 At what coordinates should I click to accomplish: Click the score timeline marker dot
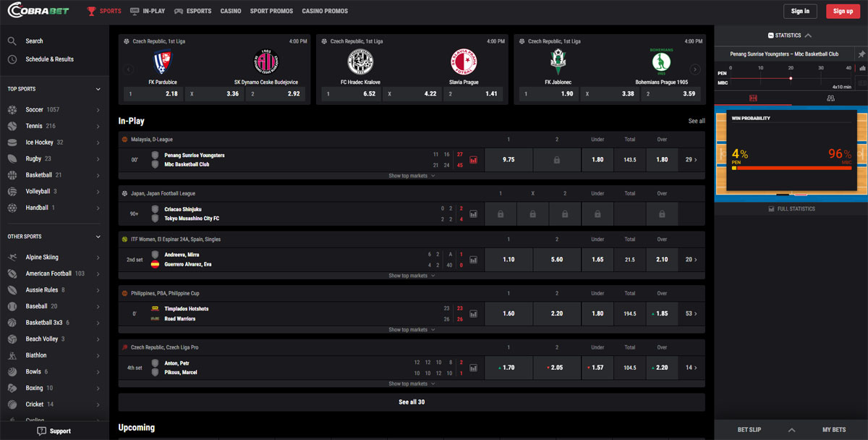(790, 78)
